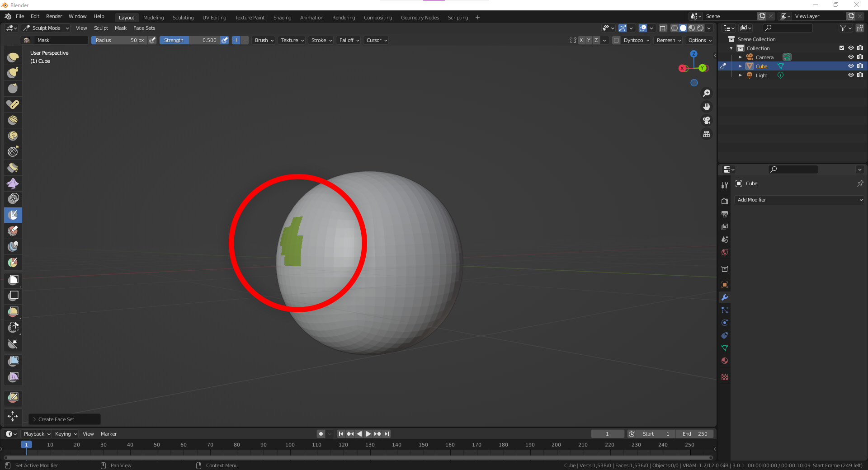
Task: Activate the Move tool at bottom of toolbar
Action: (13, 416)
